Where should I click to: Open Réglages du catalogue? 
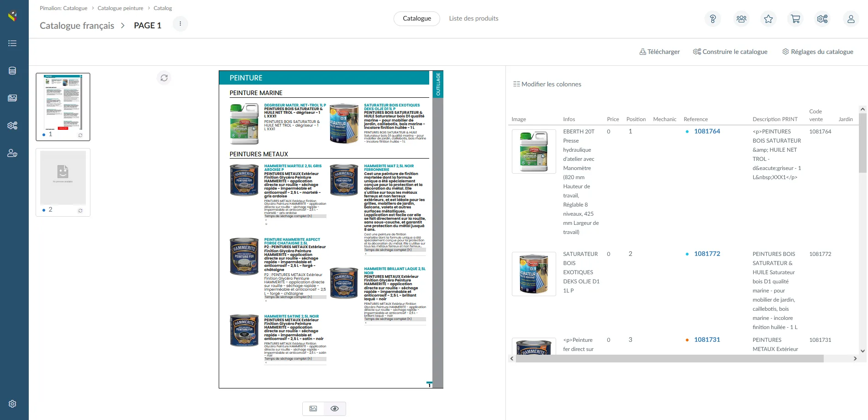[818, 52]
